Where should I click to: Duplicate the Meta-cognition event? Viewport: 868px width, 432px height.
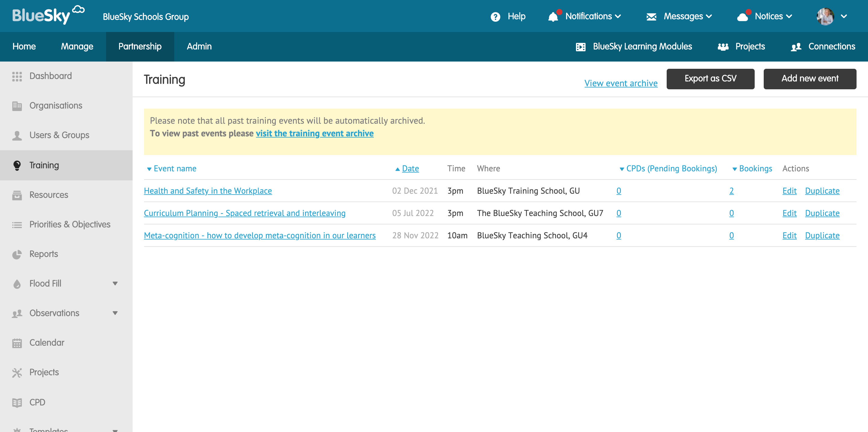tap(822, 235)
